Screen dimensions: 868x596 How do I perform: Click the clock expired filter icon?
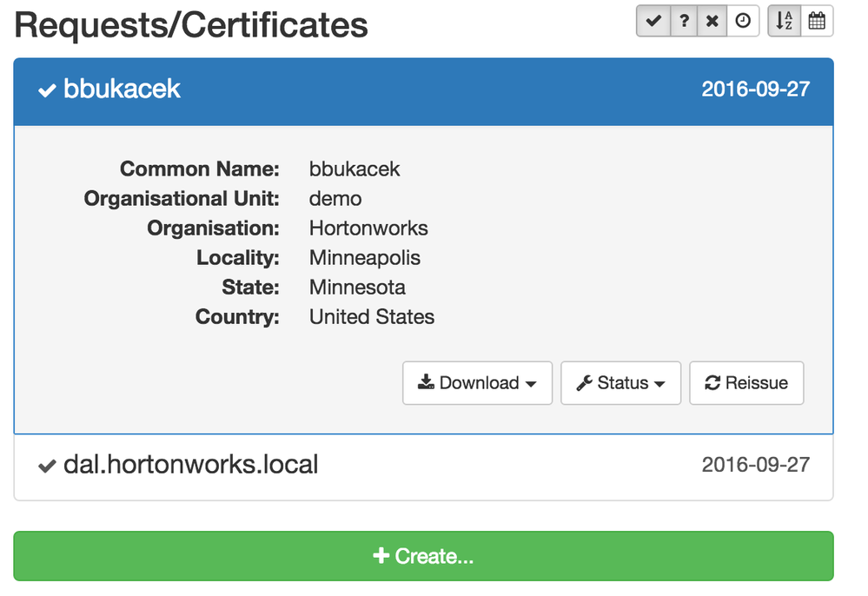(743, 22)
